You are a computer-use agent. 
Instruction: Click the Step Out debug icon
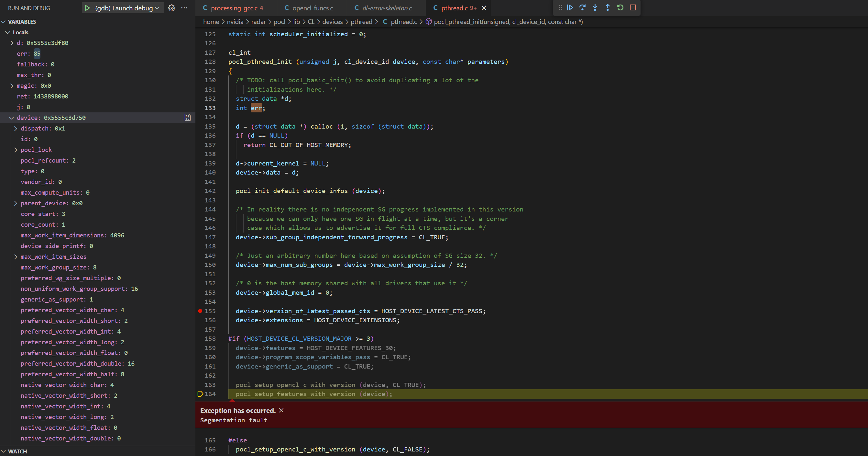pyautogui.click(x=608, y=7)
